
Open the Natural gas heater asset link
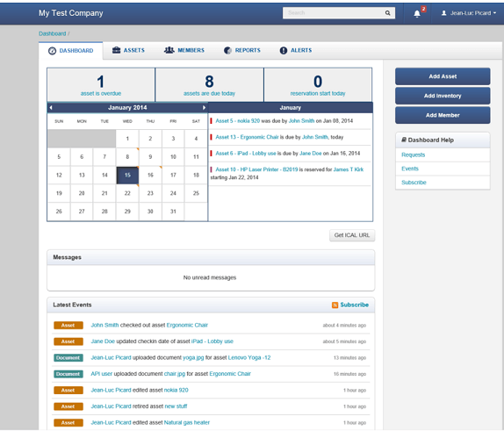point(187,422)
